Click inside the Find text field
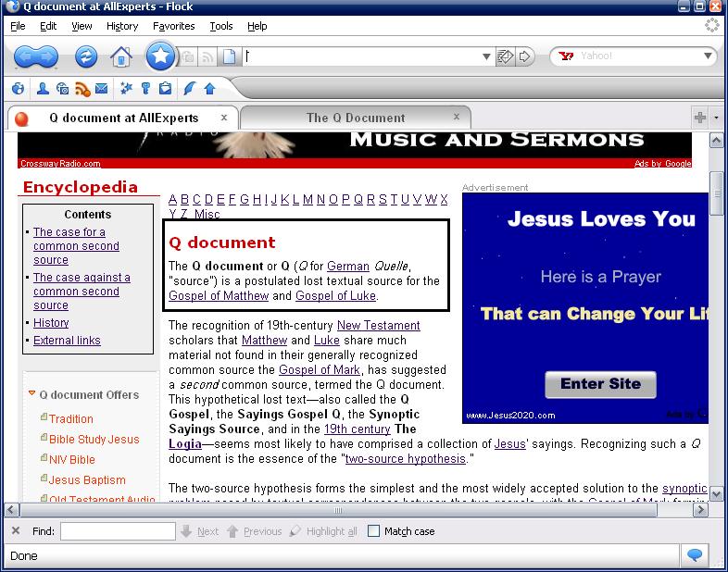The image size is (728, 572). pyautogui.click(x=118, y=531)
